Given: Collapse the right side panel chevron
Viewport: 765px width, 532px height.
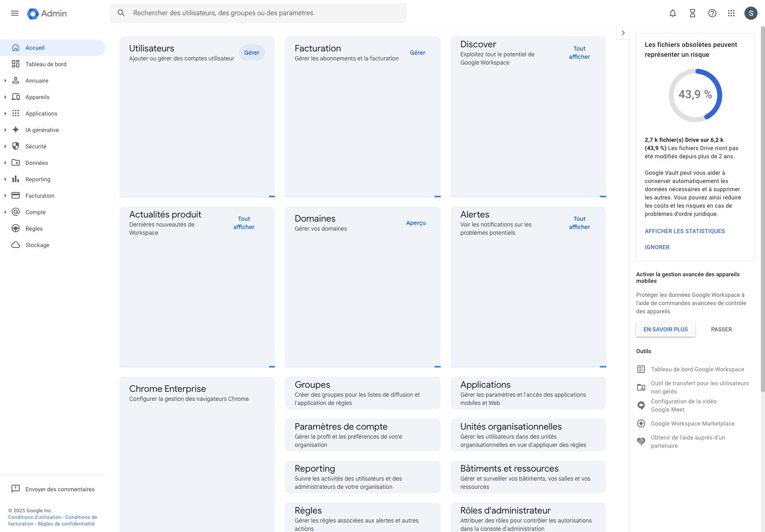Looking at the screenshot, I should click(x=623, y=33).
